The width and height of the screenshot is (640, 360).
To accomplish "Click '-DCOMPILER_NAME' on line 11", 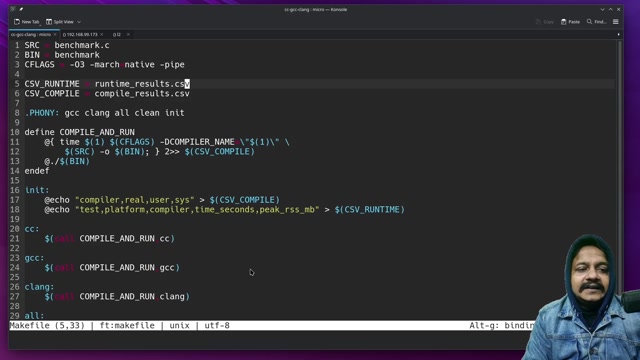I will click(197, 142).
